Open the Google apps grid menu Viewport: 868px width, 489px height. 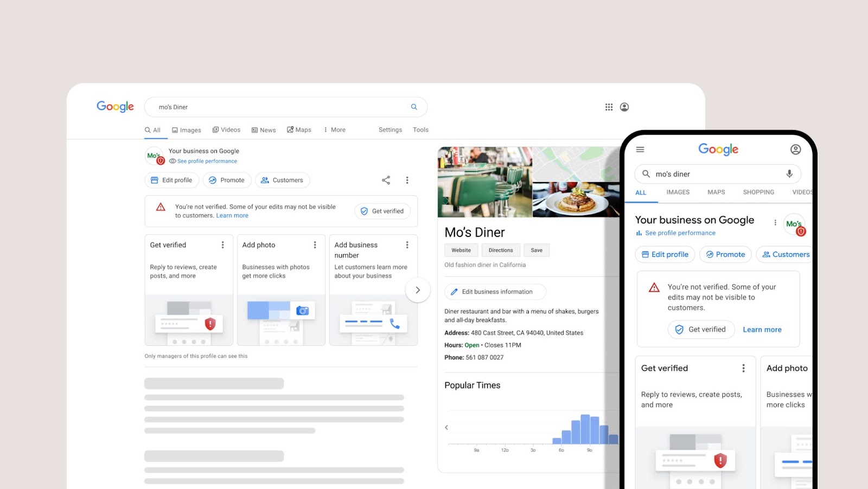point(609,107)
